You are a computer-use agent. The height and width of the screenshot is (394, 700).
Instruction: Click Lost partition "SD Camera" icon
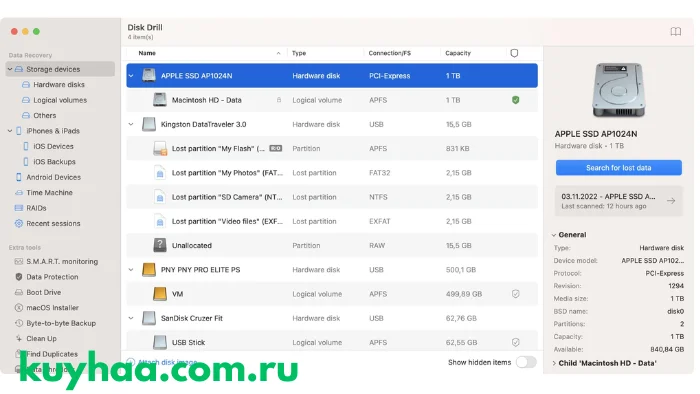click(x=160, y=197)
